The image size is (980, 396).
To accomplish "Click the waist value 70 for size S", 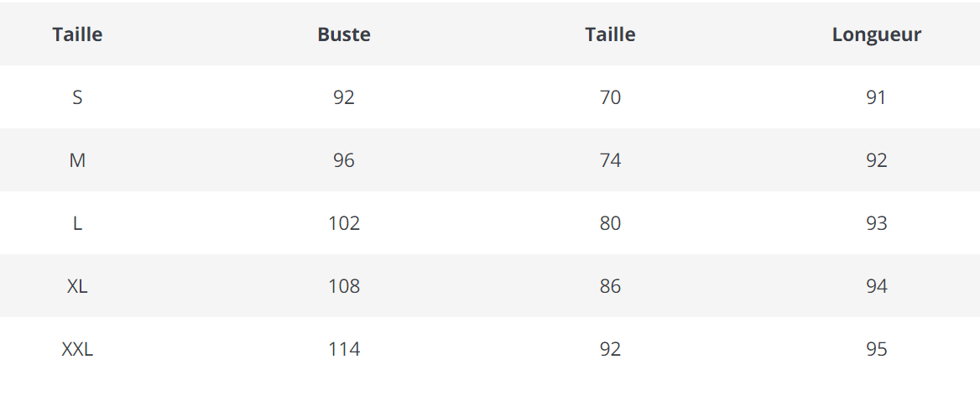I will tap(610, 97).
